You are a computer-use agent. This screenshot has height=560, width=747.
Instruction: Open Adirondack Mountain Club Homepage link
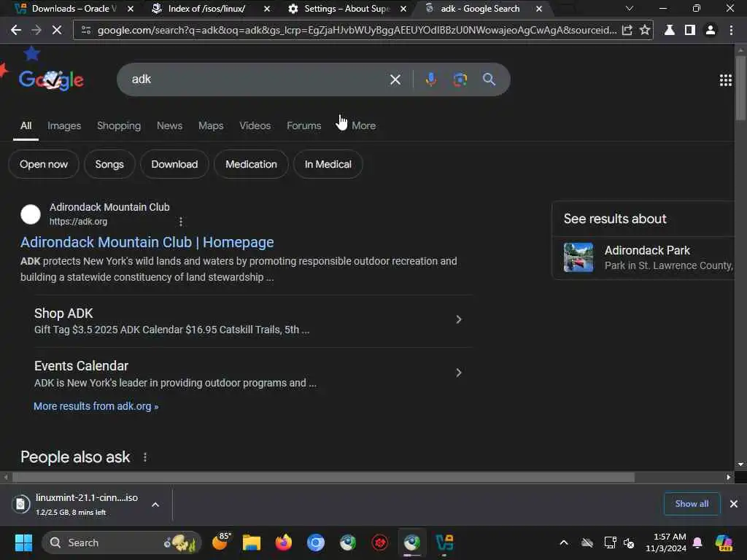click(147, 242)
